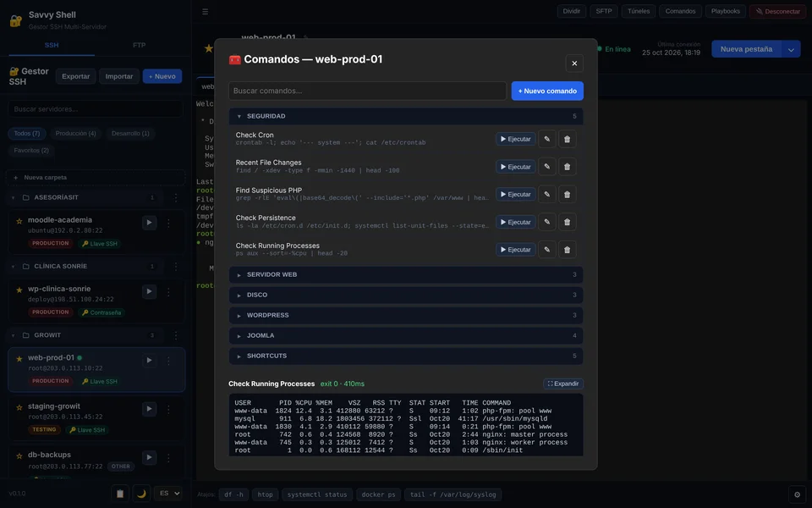Edit the Find Suspicious PHP command
Viewport: 812px width, 508px height.
click(547, 195)
